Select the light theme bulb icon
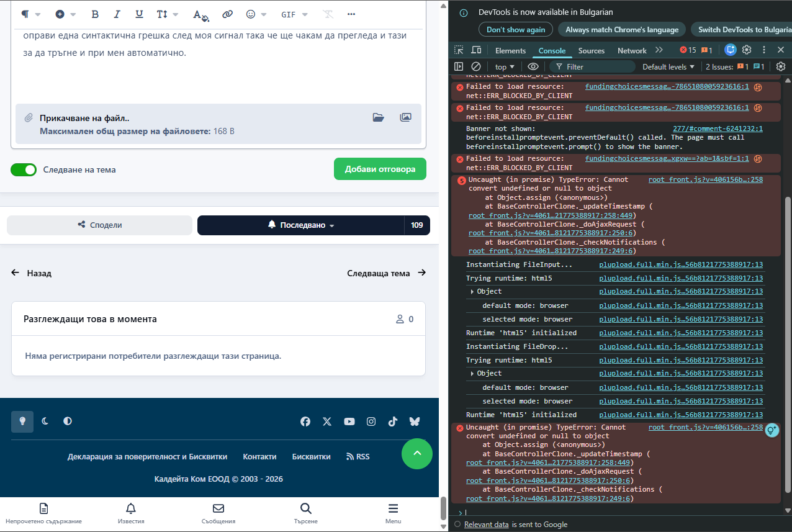 coord(22,422)
